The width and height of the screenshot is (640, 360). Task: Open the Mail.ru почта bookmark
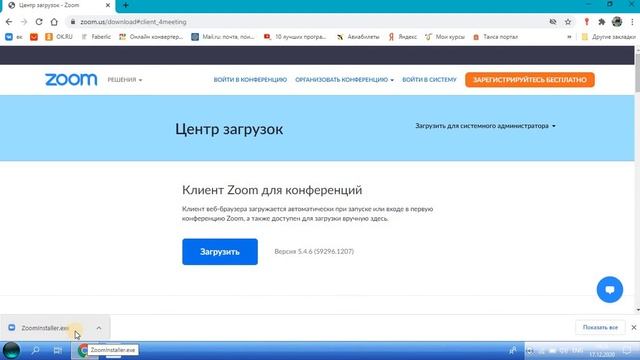click(x=223, y=37)
